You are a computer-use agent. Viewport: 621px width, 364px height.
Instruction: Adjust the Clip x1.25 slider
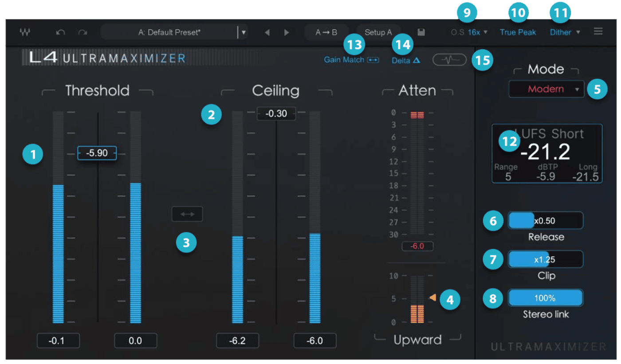(x=546, y=259)
